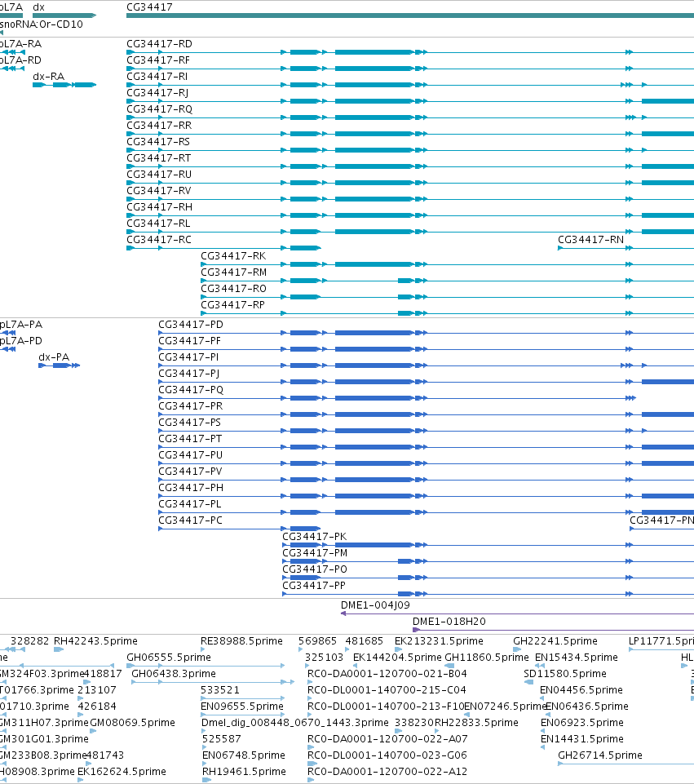Select transcript CG34417-RQ label
Screen dimensions: 694x784
[x=159, y=109]
